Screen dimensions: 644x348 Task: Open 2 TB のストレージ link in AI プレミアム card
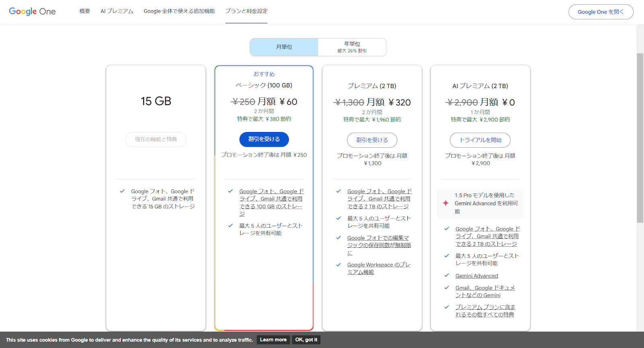487,236
